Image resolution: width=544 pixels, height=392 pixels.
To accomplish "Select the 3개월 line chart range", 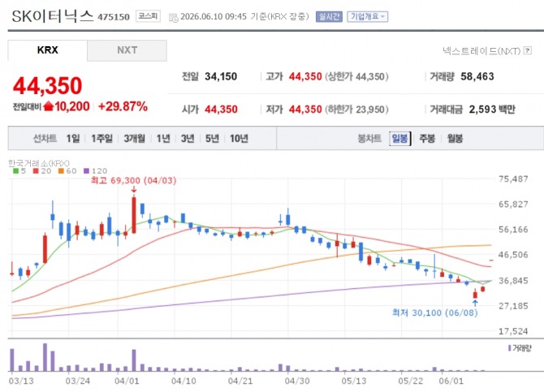I will (x=135, y=139).
